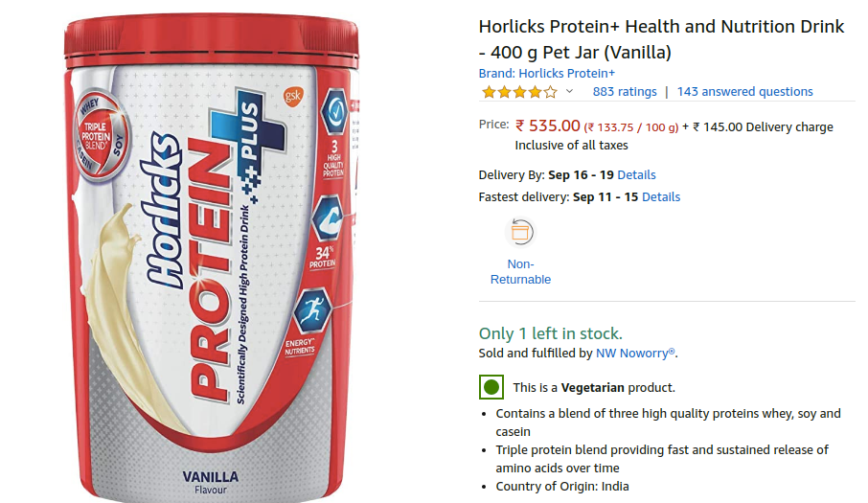Click the Triple Protein Blend badge on jar
Viewport: 868px width, 503px height.
[x=102, y=136]
